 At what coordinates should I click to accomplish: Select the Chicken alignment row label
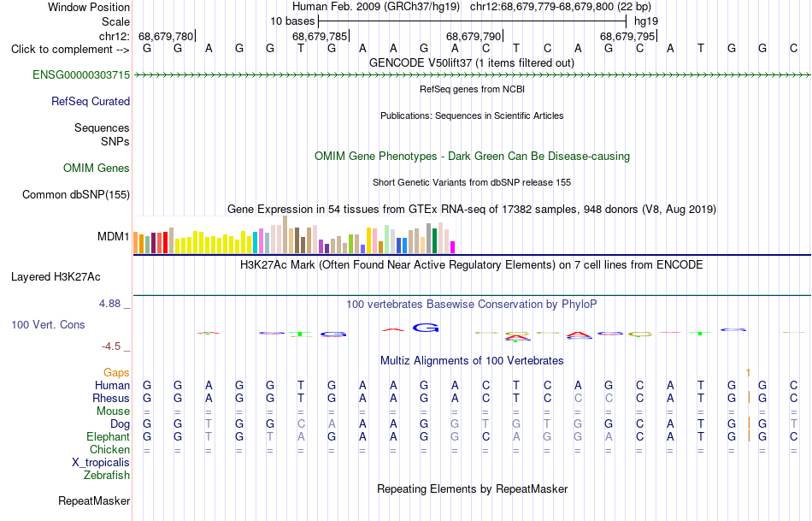pyautogui.click(x=109, y=449)
